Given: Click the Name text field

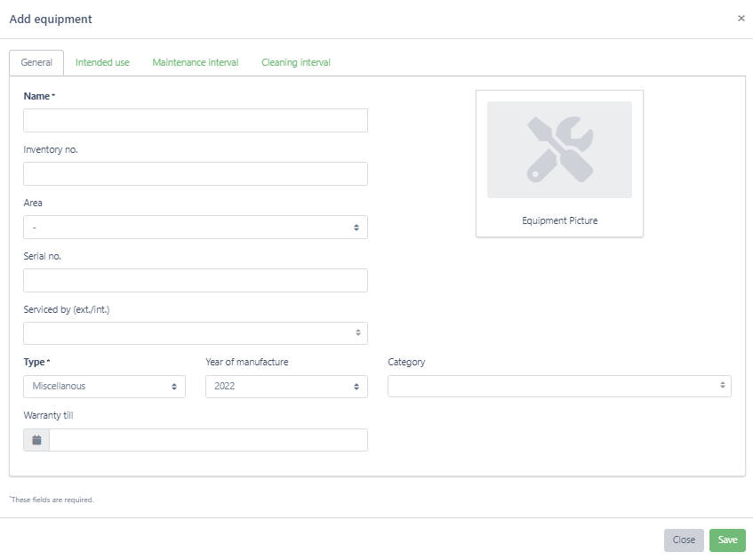Looking at the screenshot, I should click(196, 121).
